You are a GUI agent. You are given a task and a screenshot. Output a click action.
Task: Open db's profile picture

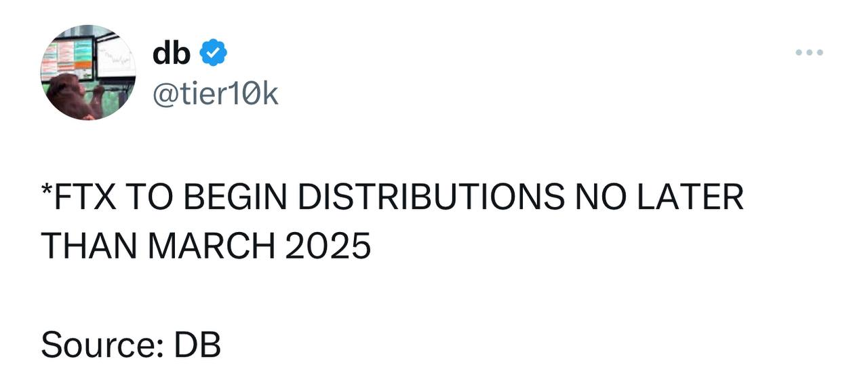click(x=89, y=73)
